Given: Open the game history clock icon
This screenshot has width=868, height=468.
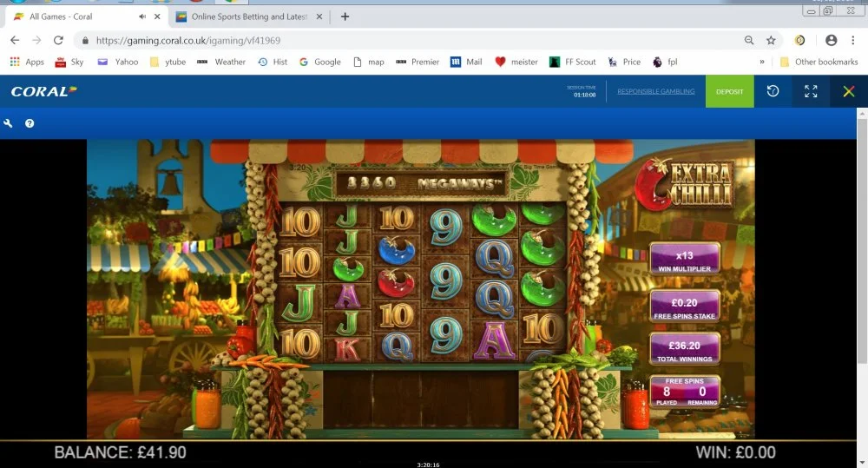Looking at the screenshot, I should pyautogui.click(x=773, y=91).
